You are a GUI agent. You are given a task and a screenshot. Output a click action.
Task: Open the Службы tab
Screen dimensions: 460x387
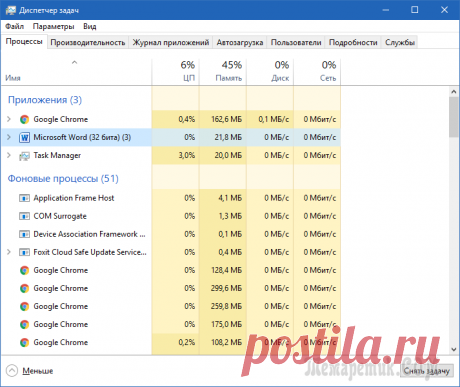[x=400, y=43]
